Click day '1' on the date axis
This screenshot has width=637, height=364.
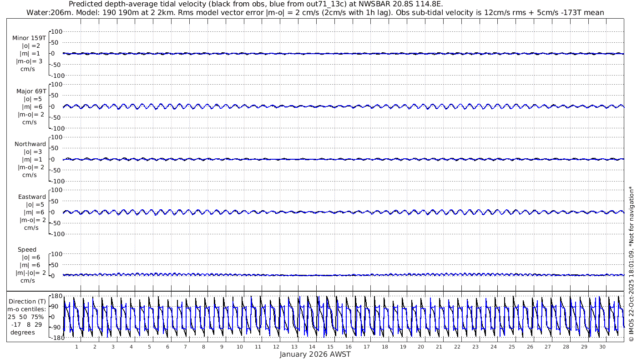click(76, 347)
